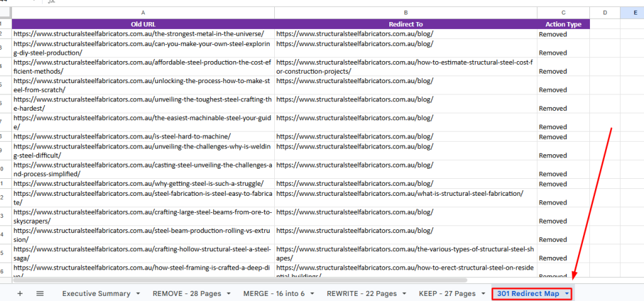Select unlocking-the-process old URL cell

click(143, 85)
